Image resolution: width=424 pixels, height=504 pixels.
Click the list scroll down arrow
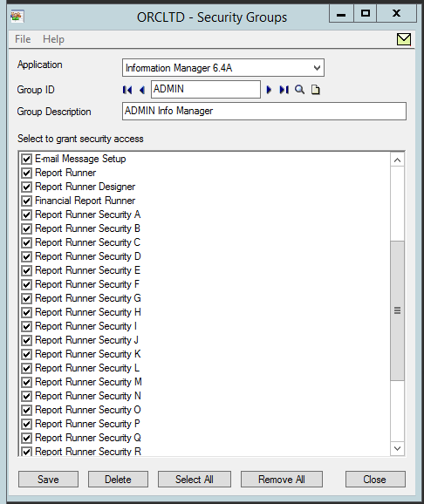tap(397, 448)
